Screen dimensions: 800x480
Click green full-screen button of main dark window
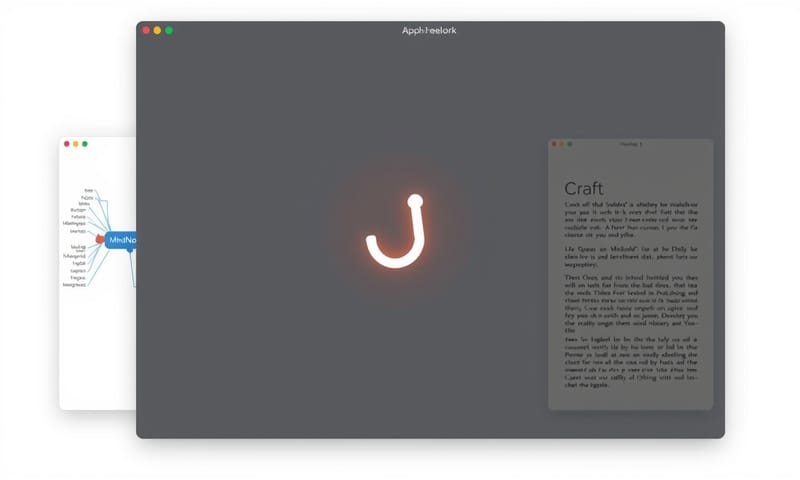tap(169, 31)
